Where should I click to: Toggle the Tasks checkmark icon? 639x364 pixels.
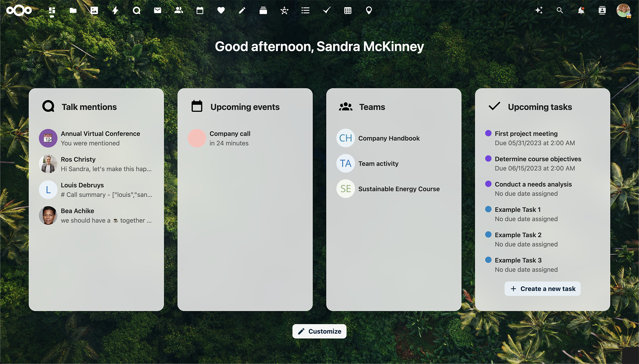coord(326,10)
